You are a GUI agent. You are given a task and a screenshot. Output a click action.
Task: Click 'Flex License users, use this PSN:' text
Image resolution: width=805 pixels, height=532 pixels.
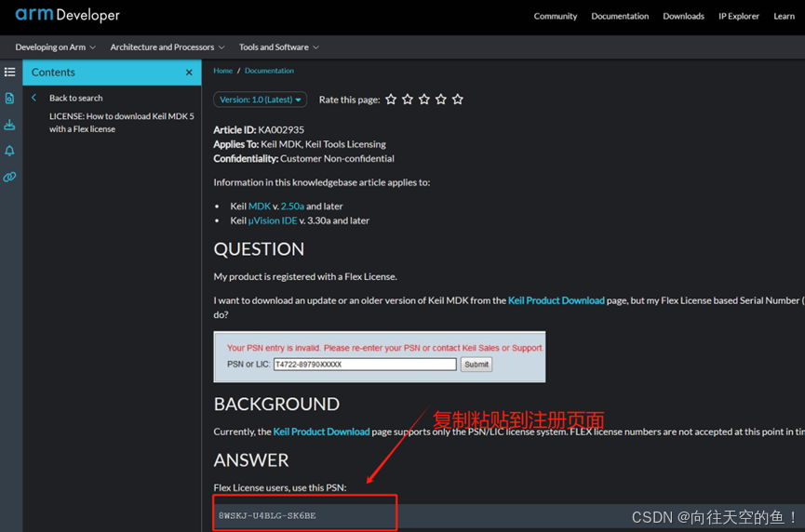(280, 488)
